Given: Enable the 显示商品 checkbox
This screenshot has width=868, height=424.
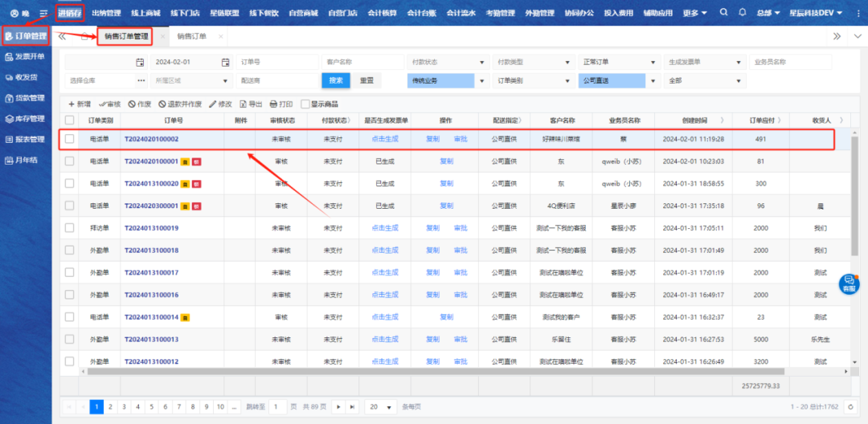Looking at the screenshot, I should click(305, 104).
